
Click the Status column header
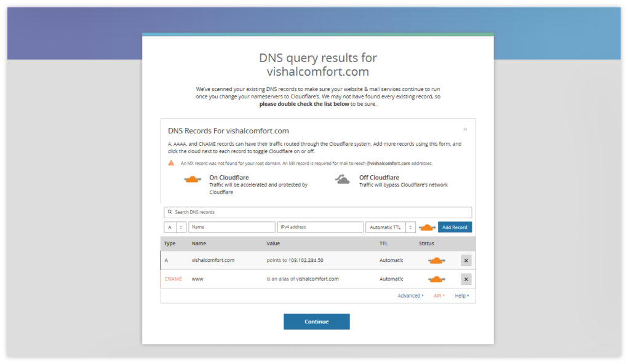[426, 243]
